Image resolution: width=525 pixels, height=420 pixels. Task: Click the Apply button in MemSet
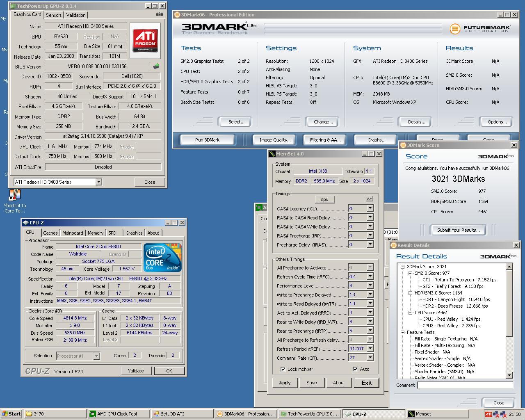[285, 383]
